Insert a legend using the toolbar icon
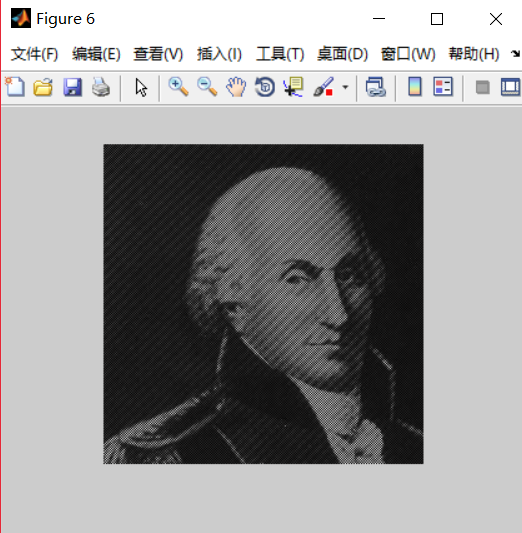Viewport: 522px width, 533px height. 443,87
